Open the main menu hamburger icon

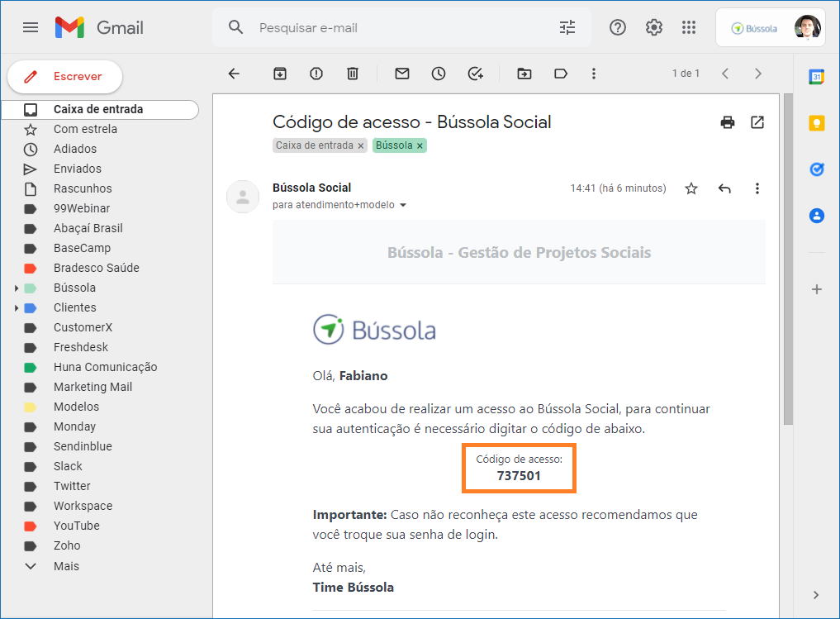(x=31, y=27)
